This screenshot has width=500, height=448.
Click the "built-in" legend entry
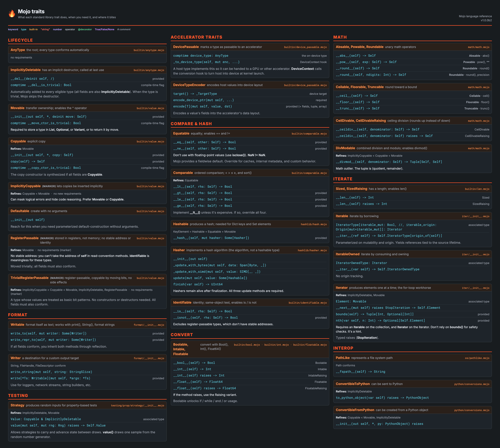pyautogui.click(x=33, y=29)
